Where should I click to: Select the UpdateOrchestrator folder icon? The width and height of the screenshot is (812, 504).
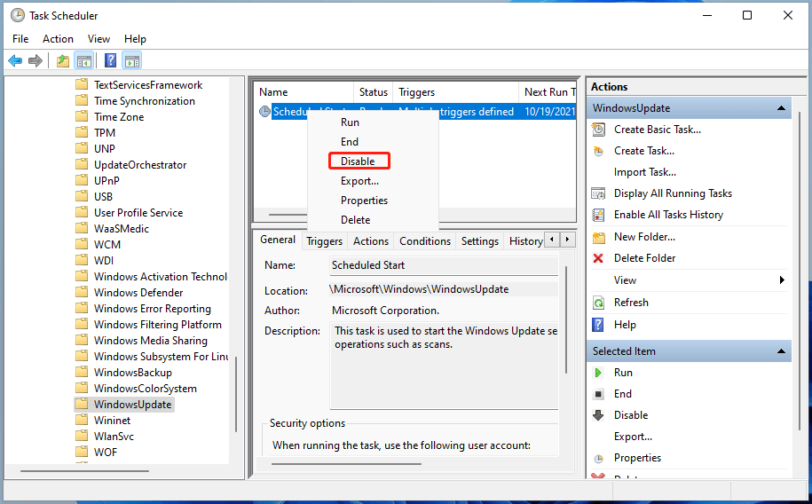(82, 164)
